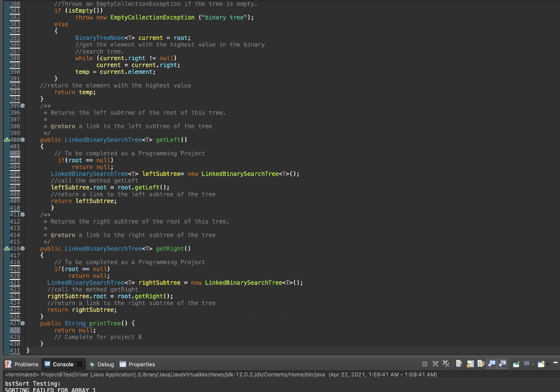Open the Open Console dropdown arrow
This screenshot has height=392, width=560.
547,364
